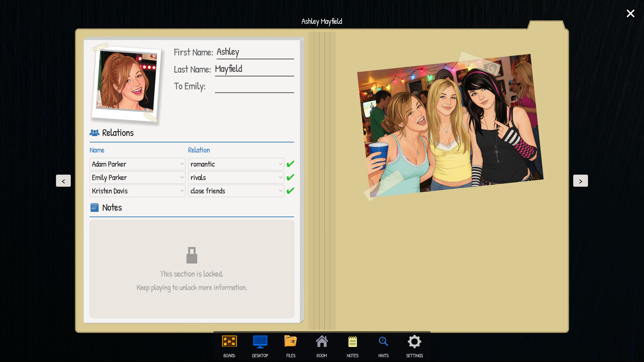Screen dimensions: 644x362
Task: Click the padlock in locked Notes
Action: (192, 255)
